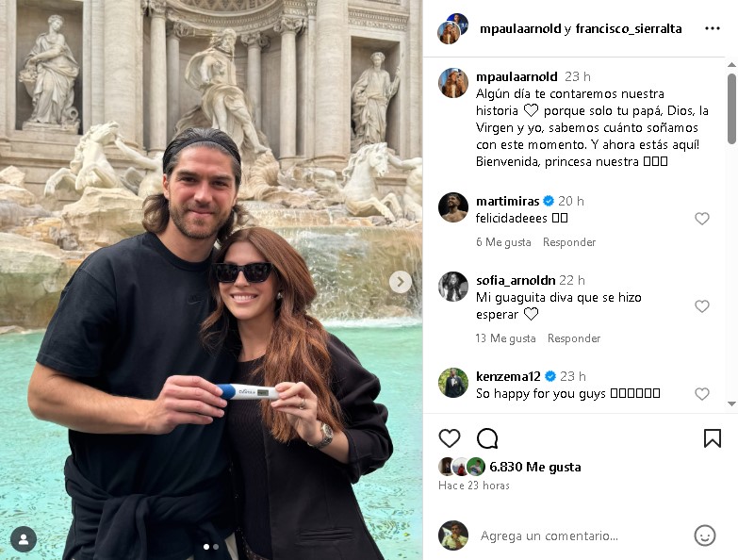This screenshot has width=738, height=560.
Task: View likes on sofia_arnoldn's comment
Action: 505,338
